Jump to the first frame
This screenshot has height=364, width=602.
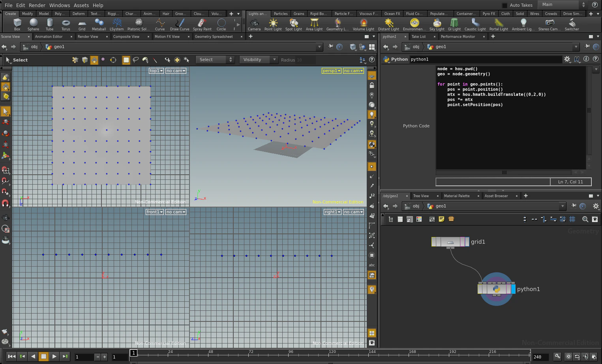pyautogui.click(x=12, y=357)
